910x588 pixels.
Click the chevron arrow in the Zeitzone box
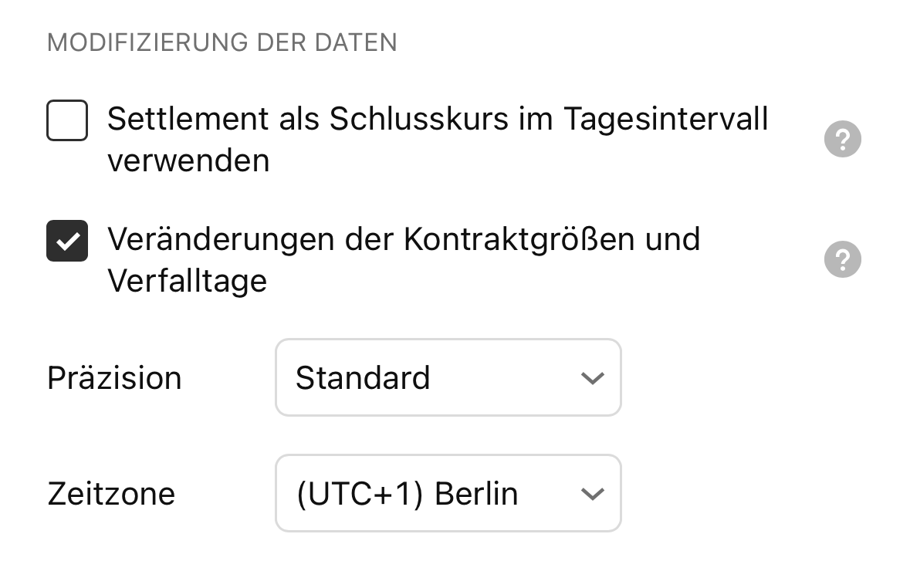point(591,494)
